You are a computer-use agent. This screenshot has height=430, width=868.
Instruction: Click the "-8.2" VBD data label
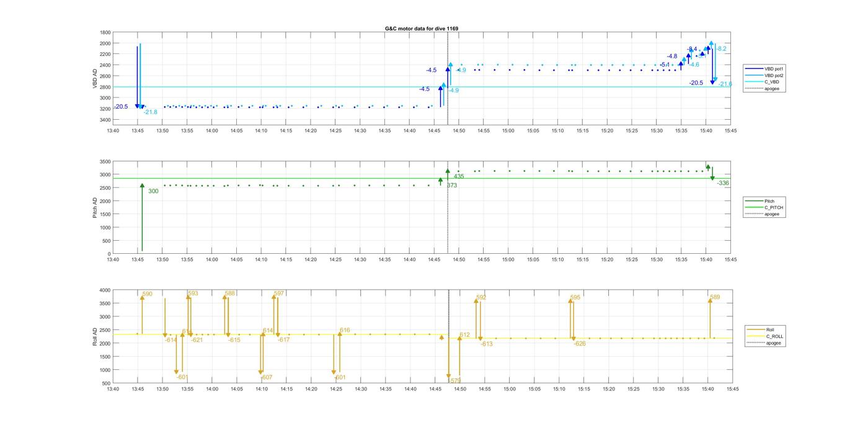pyautogui.click(x=721, y=48)
